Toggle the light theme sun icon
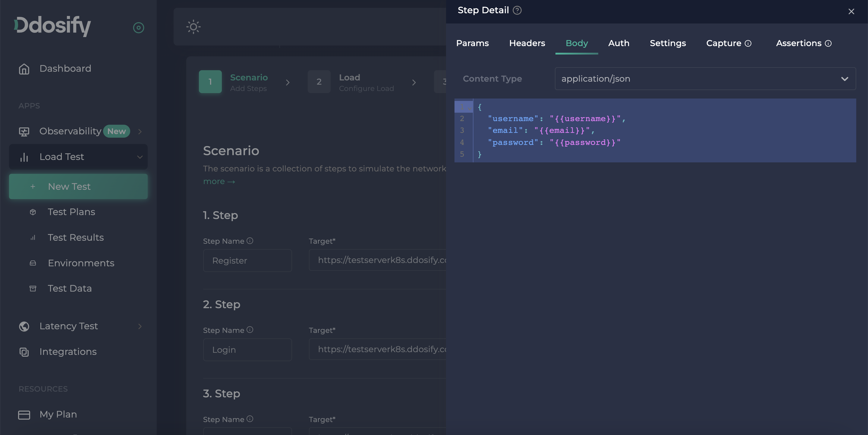Image resolution: width=868 pixels, height=435 pixels. [x=193, y=27]
